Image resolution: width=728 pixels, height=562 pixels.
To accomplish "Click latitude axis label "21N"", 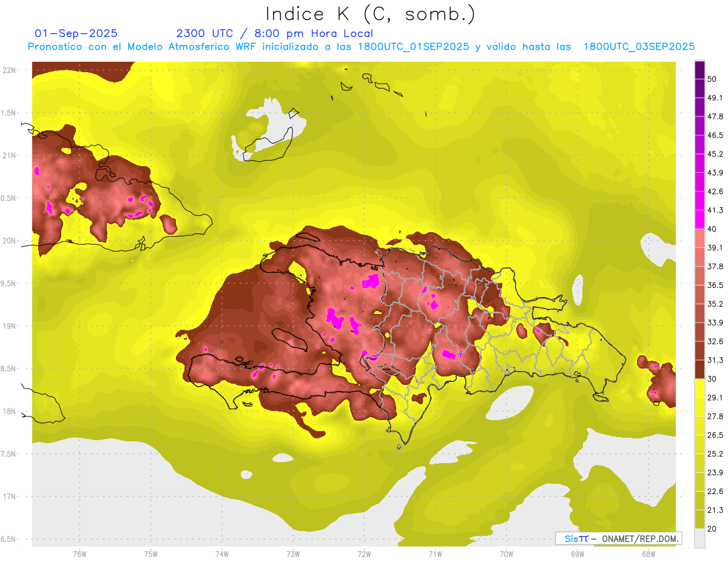I will click(10, 155).
